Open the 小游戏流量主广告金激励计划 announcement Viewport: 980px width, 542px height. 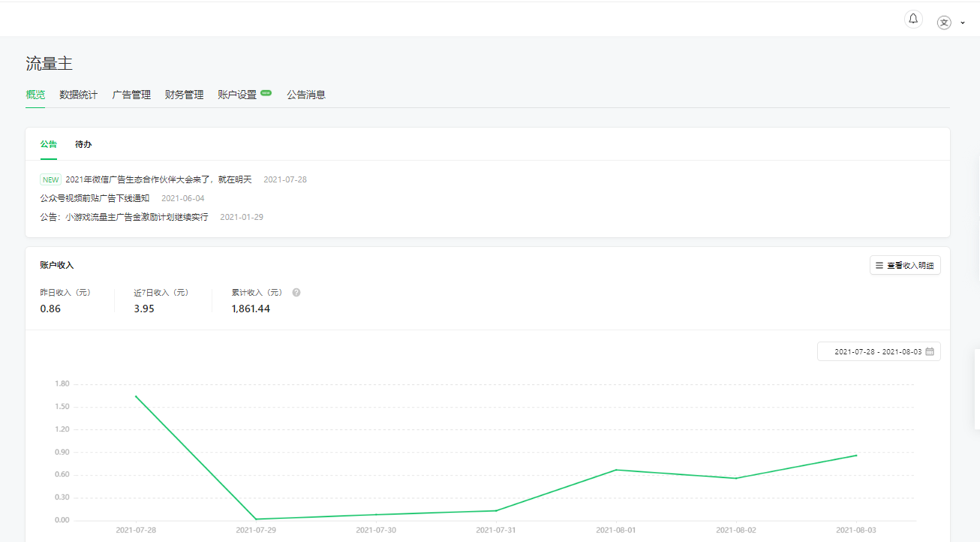pos(124,217)
